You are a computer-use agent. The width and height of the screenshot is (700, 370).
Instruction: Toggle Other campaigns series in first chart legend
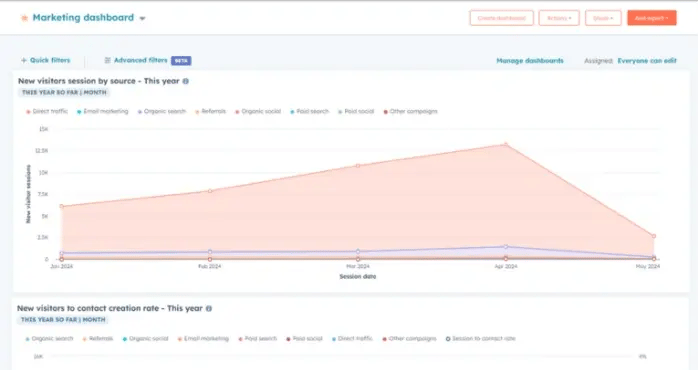pyautogui.click(x=410, y=112)
